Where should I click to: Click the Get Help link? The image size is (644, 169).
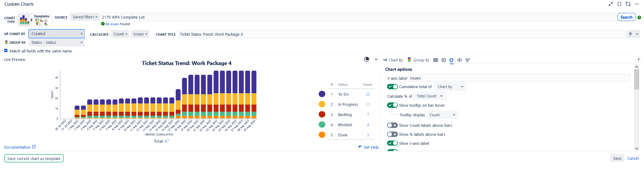pyautogui.click(x=371, y=147)
